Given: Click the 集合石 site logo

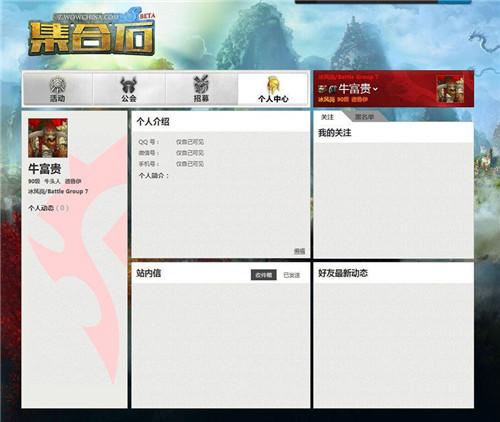Looking at the screenshot, I should tap(91, 37).
